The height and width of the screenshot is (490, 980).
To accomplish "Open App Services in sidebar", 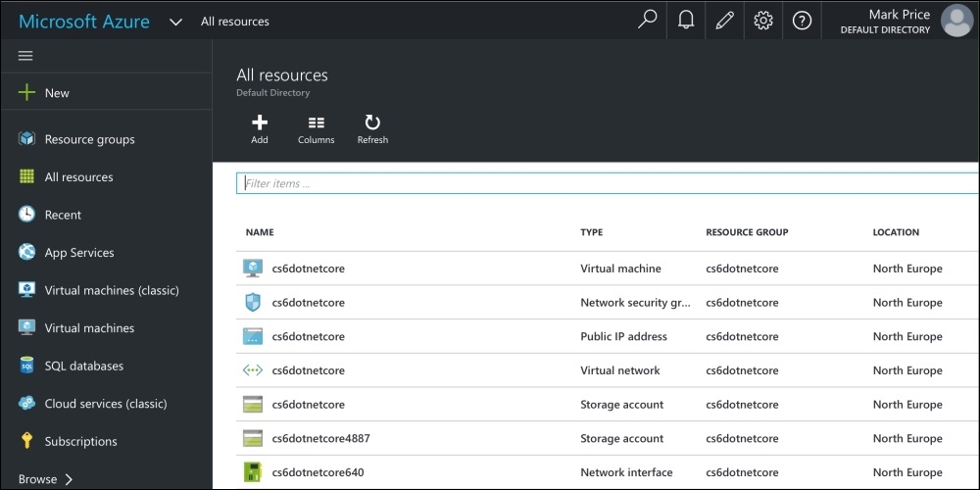I will pyautogui.click(x=79, y=253).
